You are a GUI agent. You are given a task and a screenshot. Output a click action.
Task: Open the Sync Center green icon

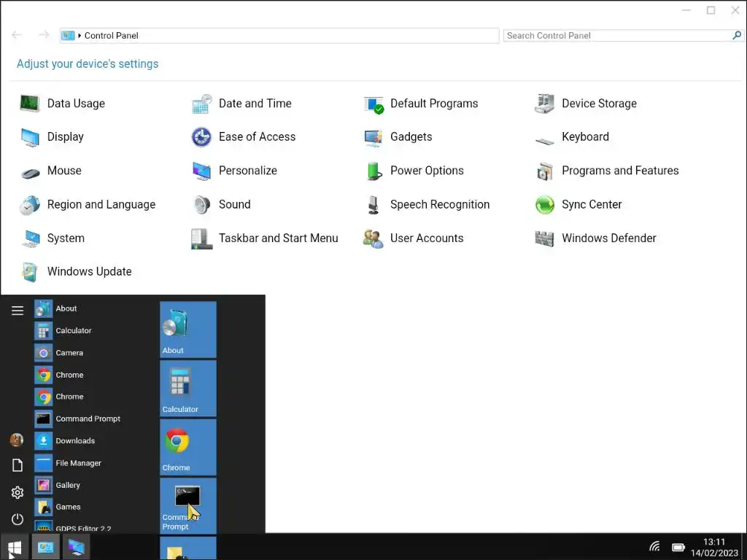pos(544,205)
